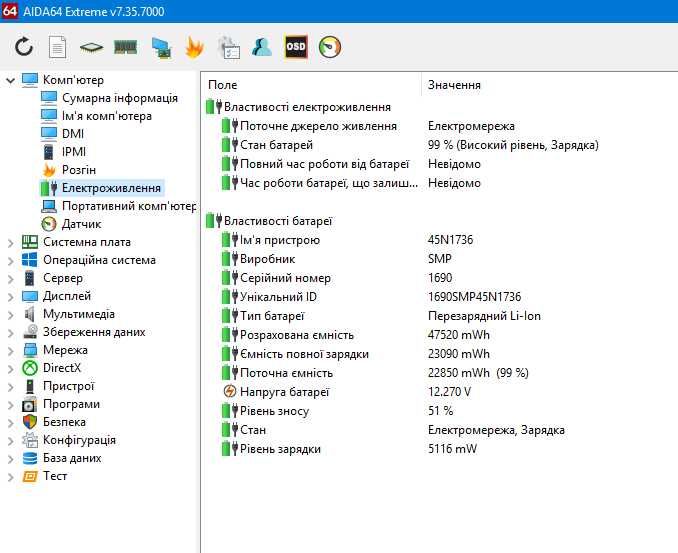Select the Рівень зарядки row
This screenshot has height=553, width=678.
coord(272,449)
